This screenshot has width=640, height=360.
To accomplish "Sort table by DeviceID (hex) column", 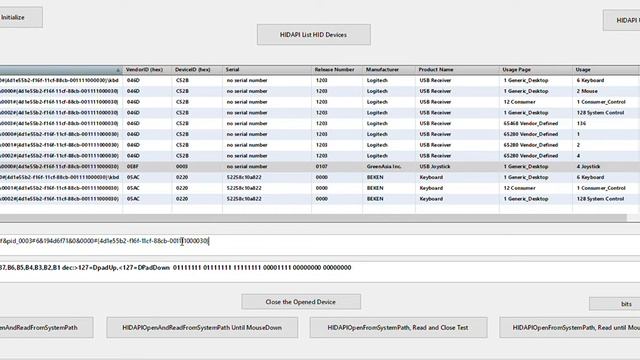I will pyautogui.click(x=197, y=70).
